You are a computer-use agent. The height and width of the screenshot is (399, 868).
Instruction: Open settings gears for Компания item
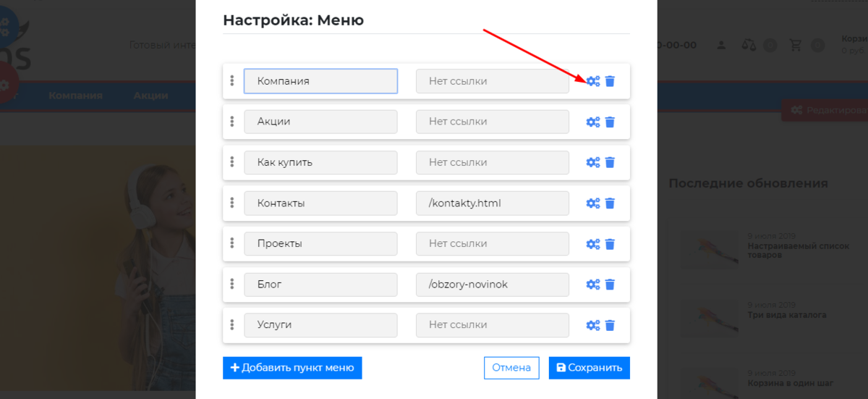593,81
